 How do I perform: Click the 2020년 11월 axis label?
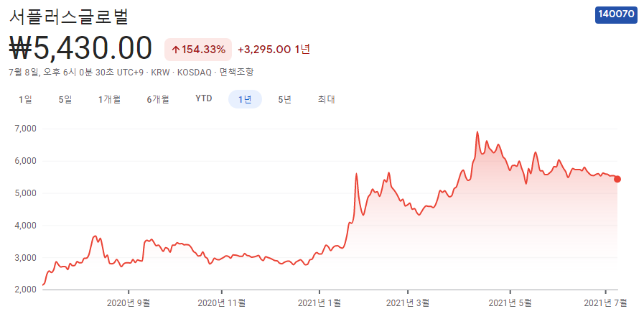coord(221,303)
